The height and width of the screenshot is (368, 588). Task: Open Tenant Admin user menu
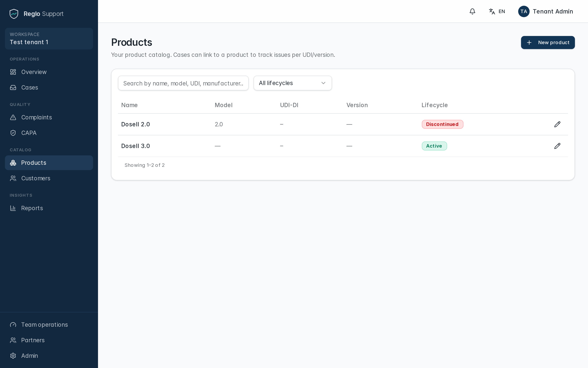546,11
